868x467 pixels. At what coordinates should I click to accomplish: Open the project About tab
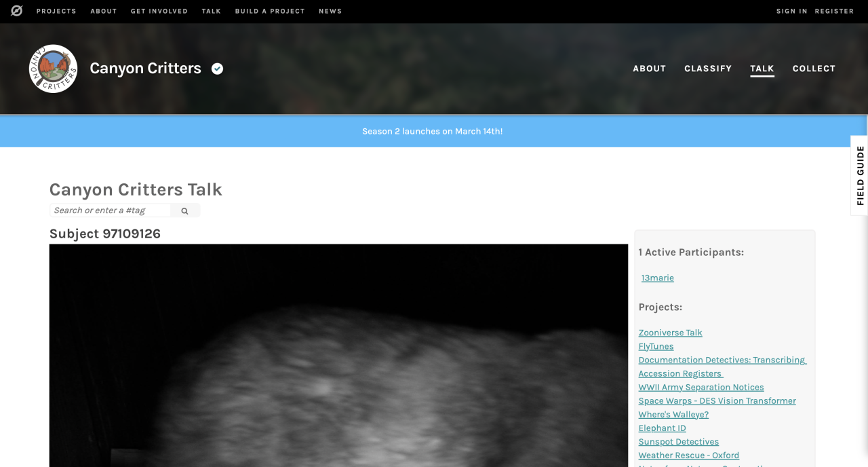(x=650, y=69)
